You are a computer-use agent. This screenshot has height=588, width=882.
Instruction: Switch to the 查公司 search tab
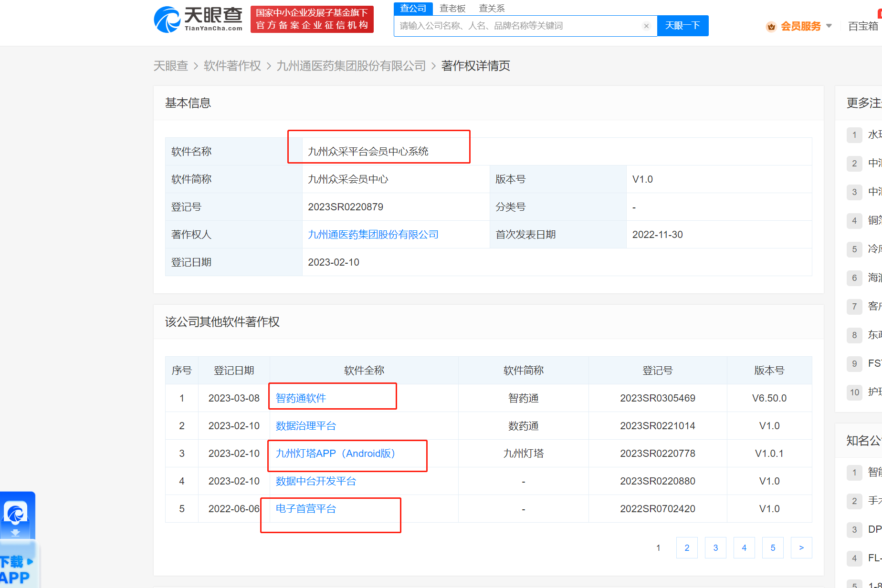click(413, 9)
